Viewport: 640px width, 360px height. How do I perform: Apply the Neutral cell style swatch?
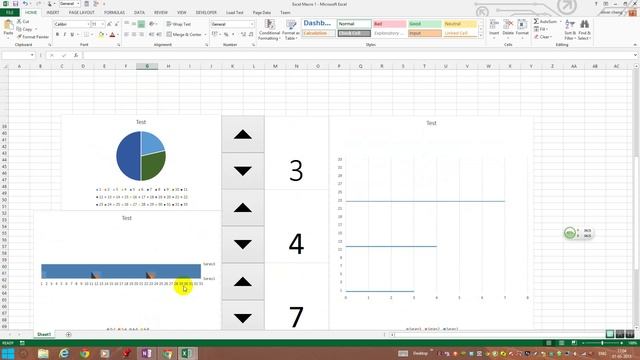pyautogui.click(x=460, y=24)
